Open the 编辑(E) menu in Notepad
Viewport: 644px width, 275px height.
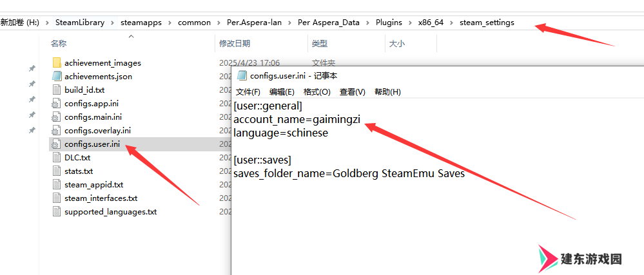(282, 92)
